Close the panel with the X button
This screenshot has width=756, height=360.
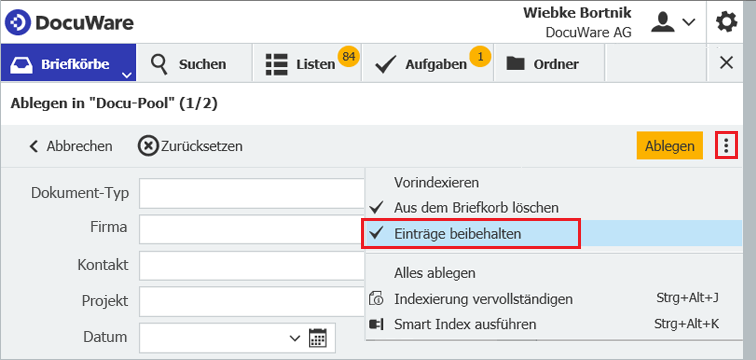(726, 63)
